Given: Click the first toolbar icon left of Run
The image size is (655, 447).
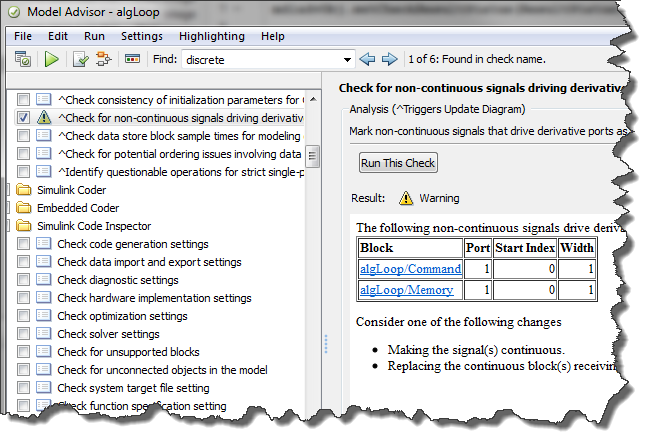Looking at the screenshot, I should point(23,59).
